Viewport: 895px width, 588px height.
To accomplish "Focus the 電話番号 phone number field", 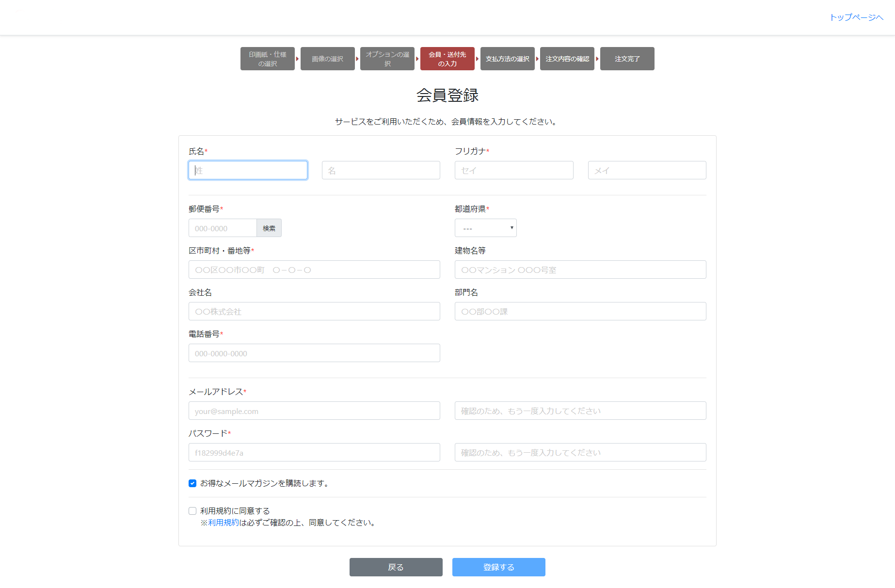I will 314,353.
